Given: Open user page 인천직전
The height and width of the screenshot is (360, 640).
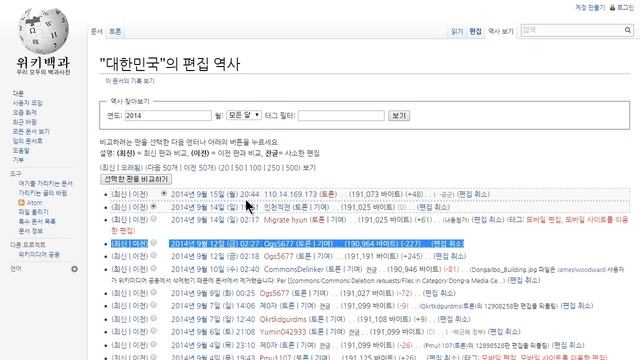Looking at the screenshot, I should click(x=277, y=207).
